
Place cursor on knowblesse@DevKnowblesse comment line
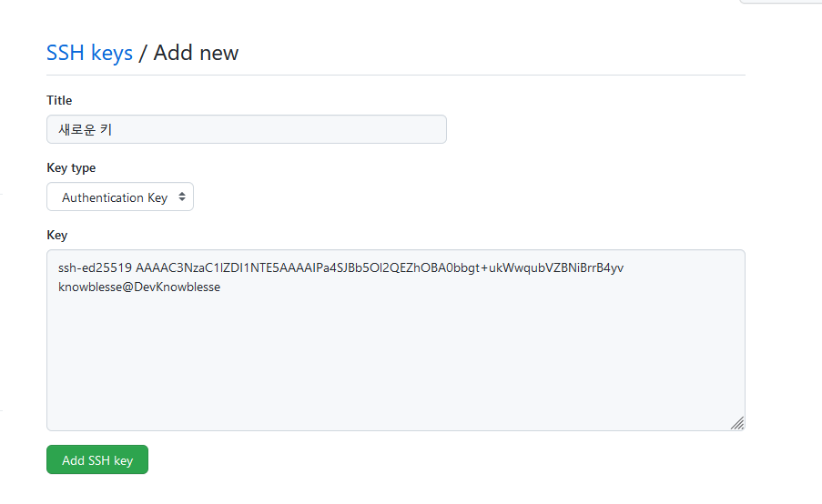(139, 287)
